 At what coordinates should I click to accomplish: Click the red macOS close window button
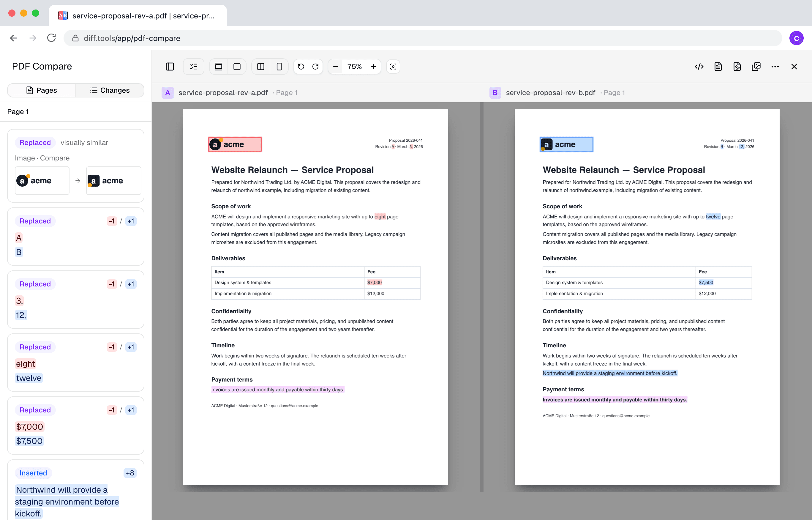[x=12, y=13]
